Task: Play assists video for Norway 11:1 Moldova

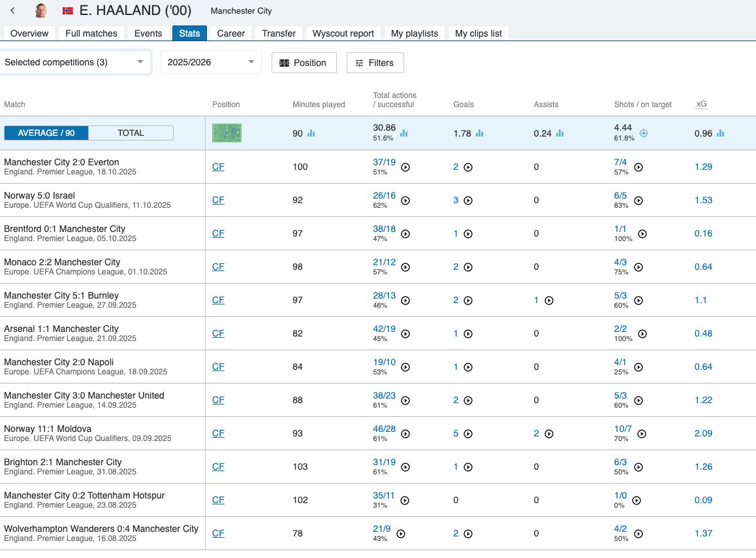Action: tap(548, 434)
